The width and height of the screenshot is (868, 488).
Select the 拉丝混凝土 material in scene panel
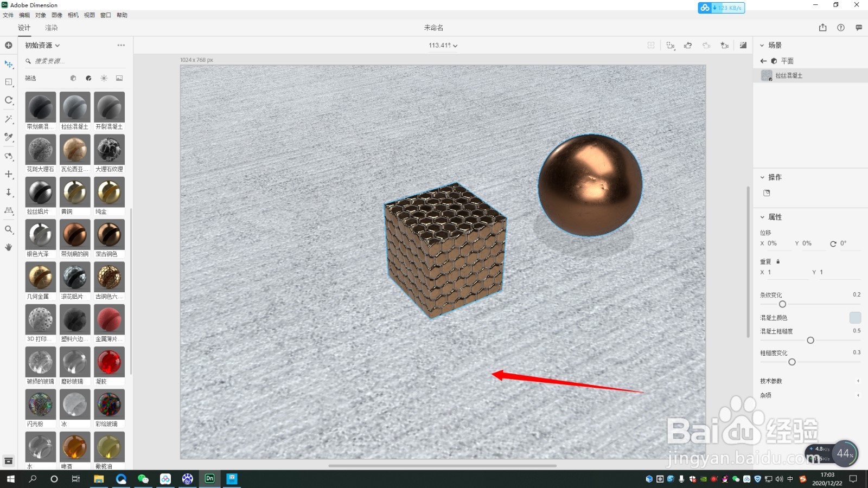click(811, 75)
